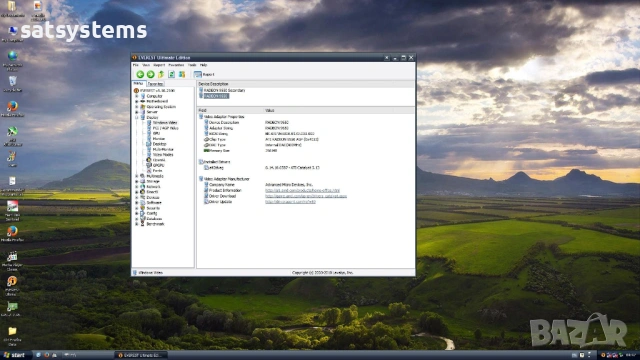Screen dimensions: 640x360
Task: Click the toolbar icon right of Refresh
Action: click(182, 74)
